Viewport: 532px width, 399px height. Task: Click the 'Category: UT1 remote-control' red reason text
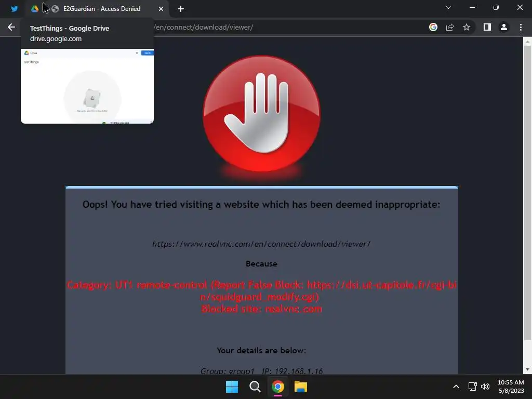[261, 291]
